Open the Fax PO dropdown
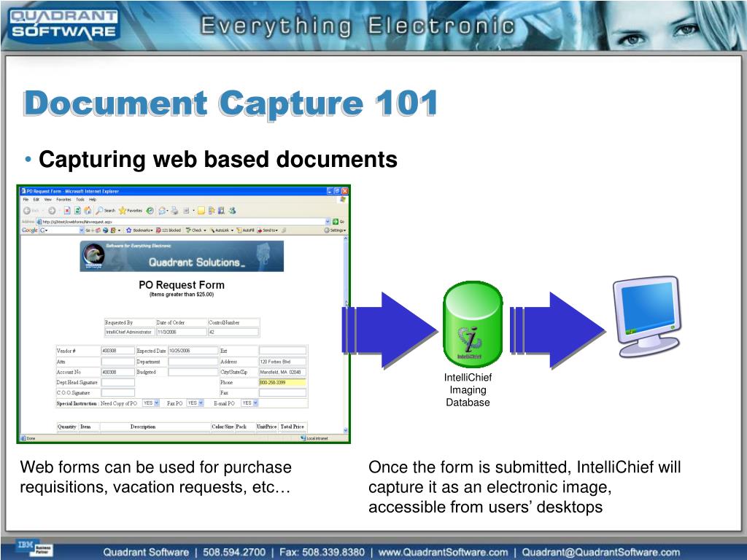Screen dimensions: 747x560 (196, 403)
